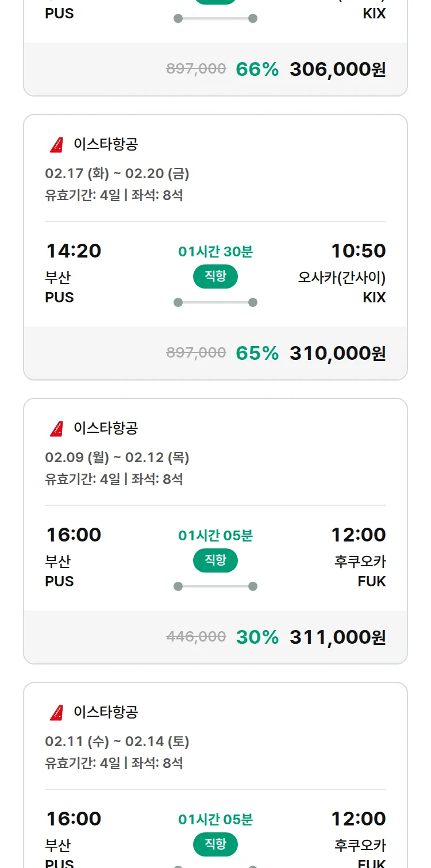
Task: Select the 02.17 (화) ~ 02.20 (금) date range
Action: click(x=117, y=174)
